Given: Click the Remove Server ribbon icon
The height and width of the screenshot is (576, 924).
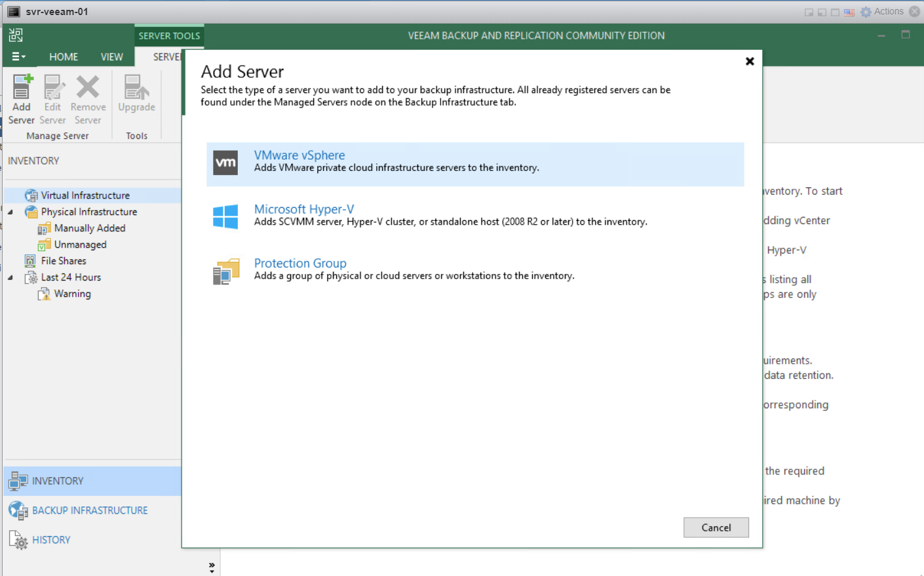Looking at the screenshot, I should coord(88,86).
